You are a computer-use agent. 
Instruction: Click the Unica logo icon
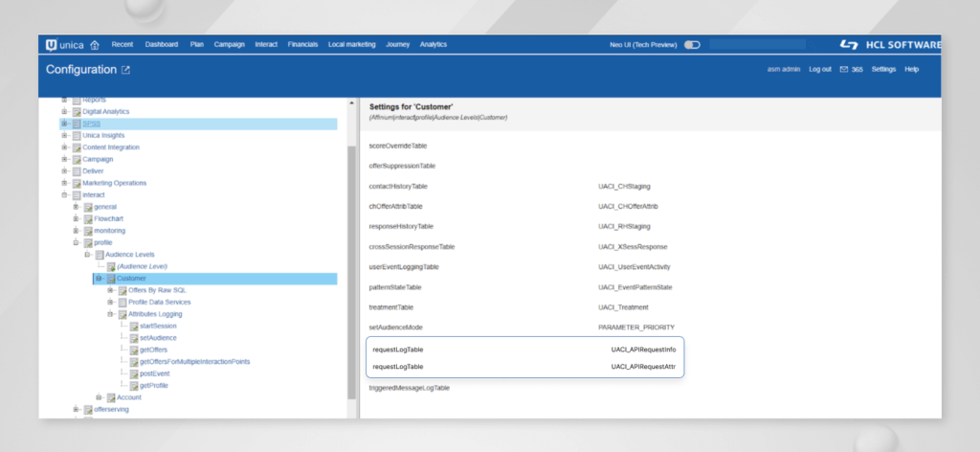(x=52, y=44)
